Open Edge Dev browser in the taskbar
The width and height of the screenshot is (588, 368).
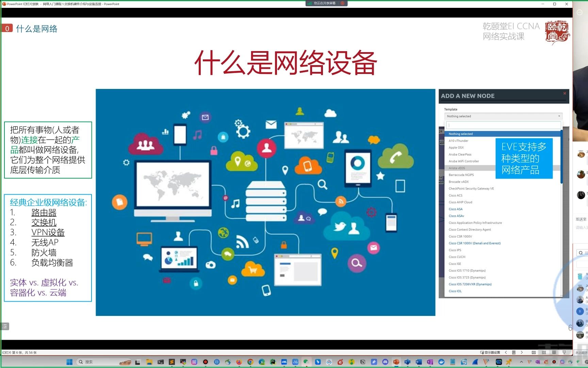click(262, 362)
